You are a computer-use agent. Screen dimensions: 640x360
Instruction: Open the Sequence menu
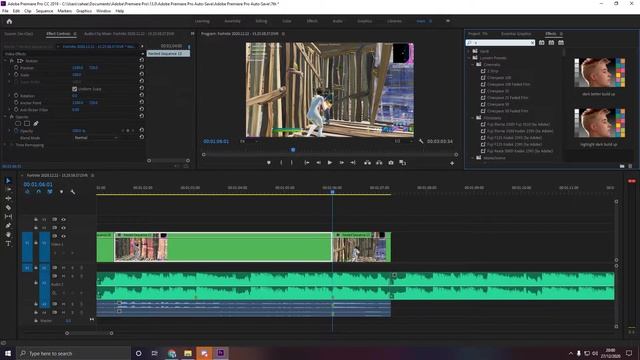pos(44,11)
